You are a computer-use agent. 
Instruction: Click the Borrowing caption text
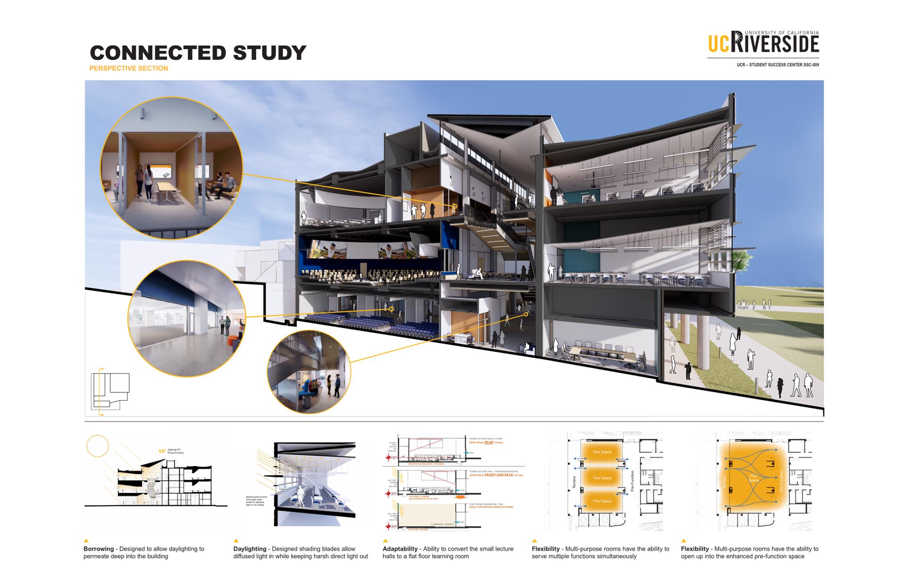pos(143,553)
